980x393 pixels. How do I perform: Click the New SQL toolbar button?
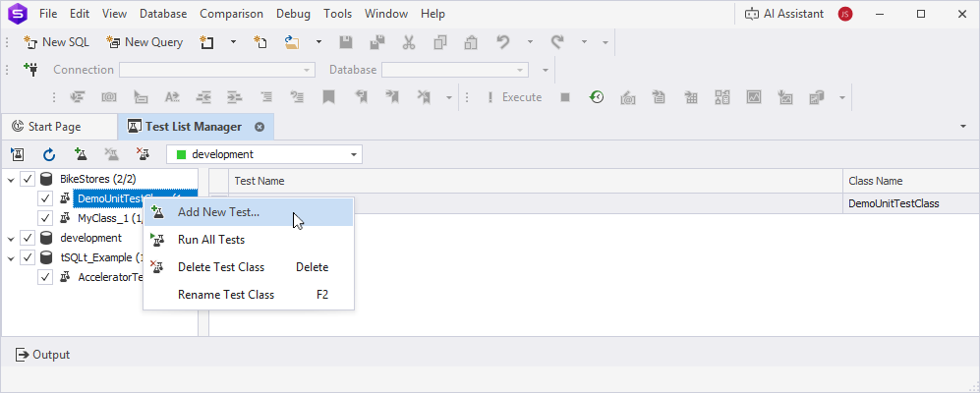[x=56, y=42]
